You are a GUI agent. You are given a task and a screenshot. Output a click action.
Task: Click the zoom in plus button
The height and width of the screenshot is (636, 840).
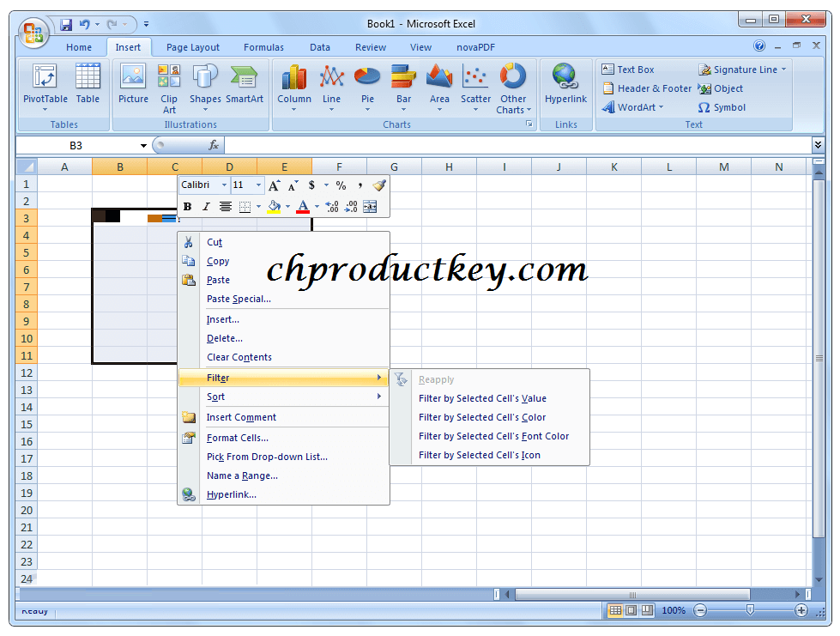click(x=801, y=610)
